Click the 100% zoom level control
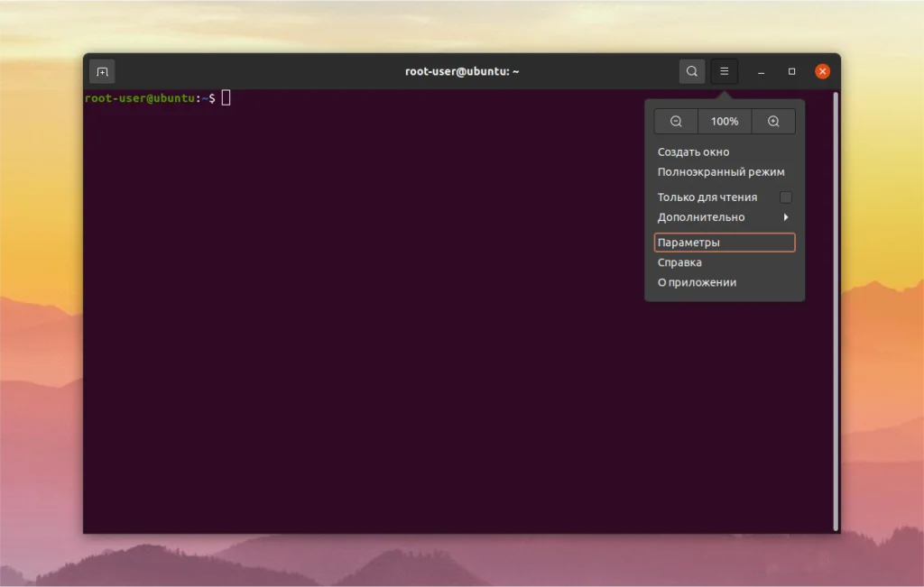Viewport: 924px width, 587px height. pyautogui.click(x=725, y=121)
